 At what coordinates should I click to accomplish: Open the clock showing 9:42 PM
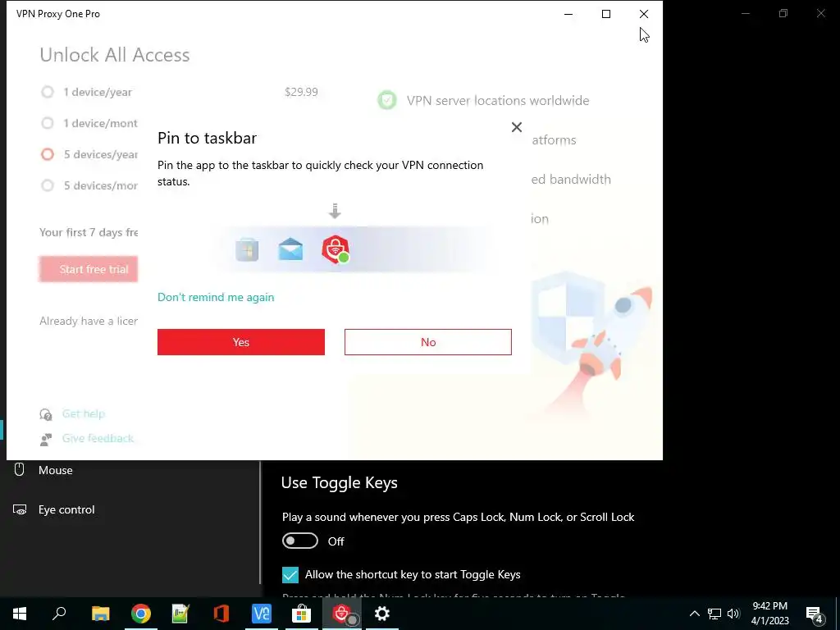[769, 614]
